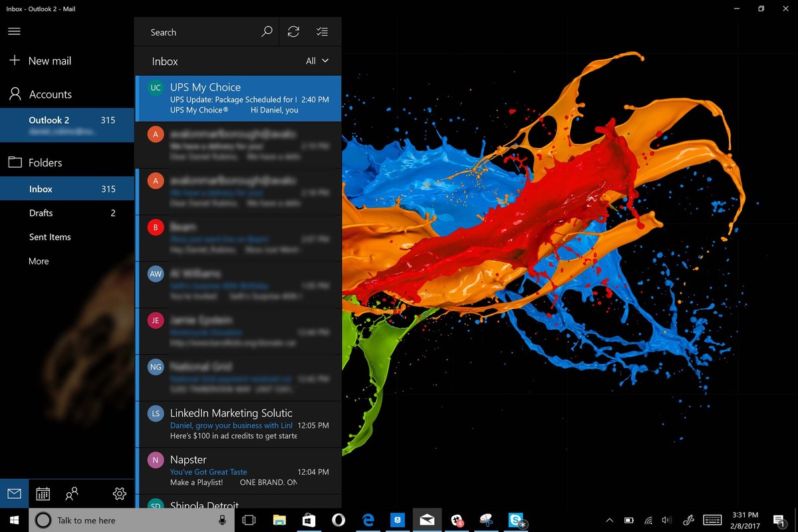This screenshot has height=532, width=798.
Task: Launch Microsoft Edge from taskbar
Action: pyautogui.click(x=368, y=520)
